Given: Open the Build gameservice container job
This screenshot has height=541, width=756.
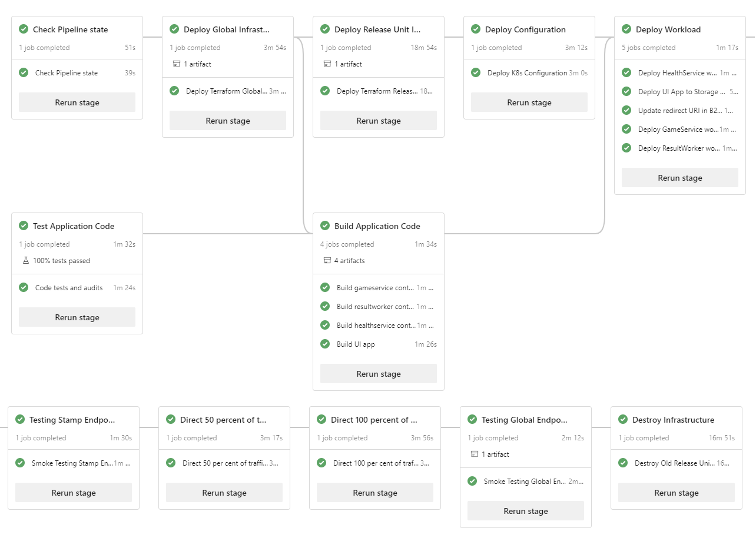Looking at the screenshot, I should coord(376,288).
